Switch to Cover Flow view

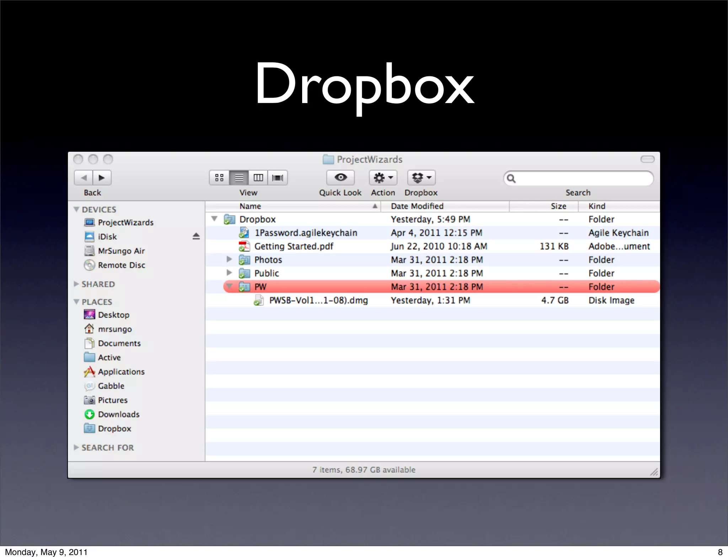(278, 178)
